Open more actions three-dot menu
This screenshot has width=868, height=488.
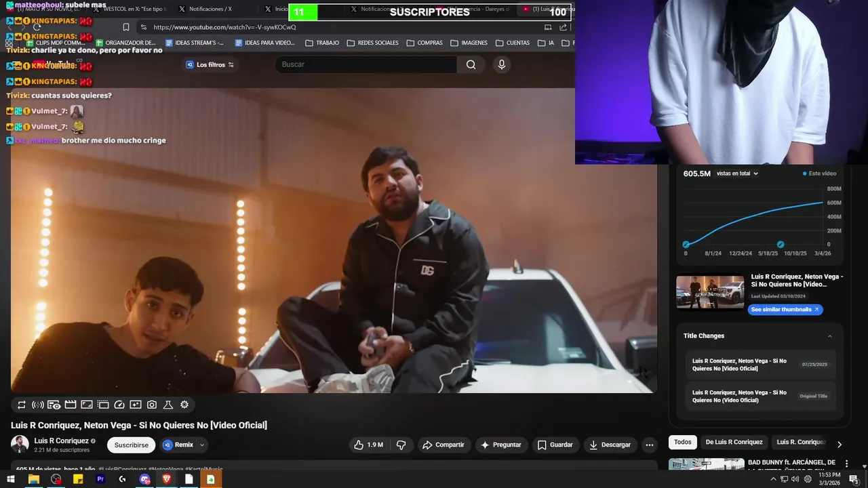tap(650, 445)
